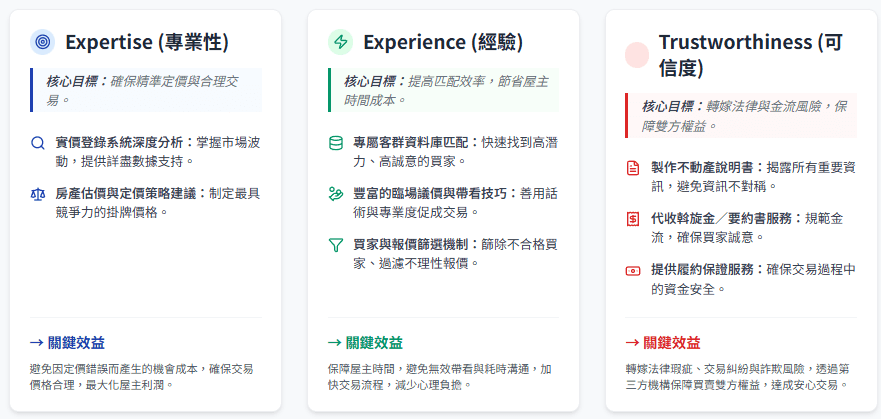Click the database icon beside 專屬客群資料庫匹配
Image resolution: width=881 pixels, height=419 pixels.
pos(336,143)
